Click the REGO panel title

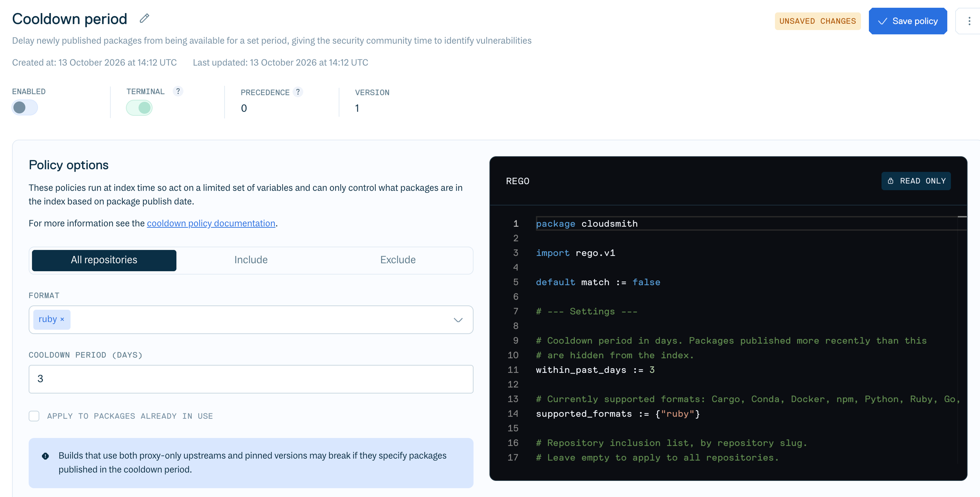pos(518,181)
